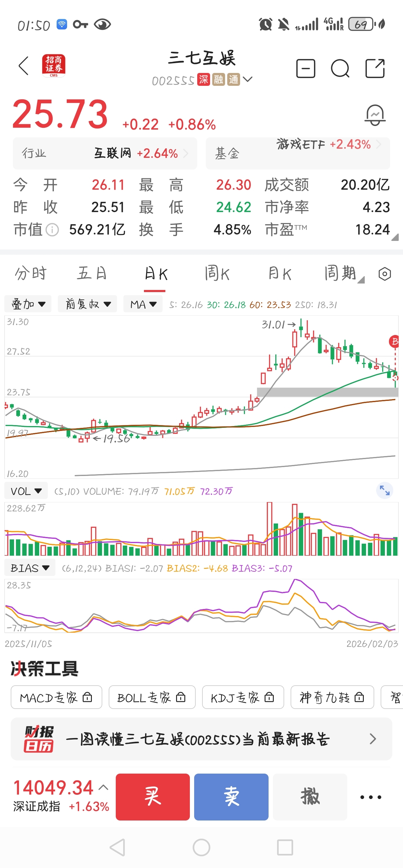
Task: Tap the 19.56 low price label
Action: [116, 438]
